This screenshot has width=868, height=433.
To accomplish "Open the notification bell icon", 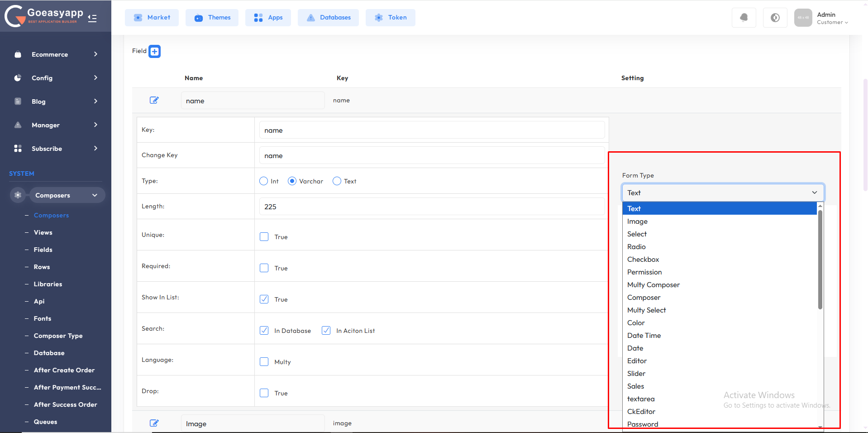I will coord(744,18).
